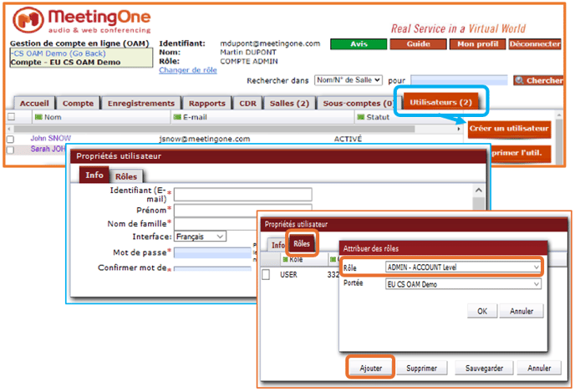
Task: Open the Accueil tab
Action: [x=34, y=104]
